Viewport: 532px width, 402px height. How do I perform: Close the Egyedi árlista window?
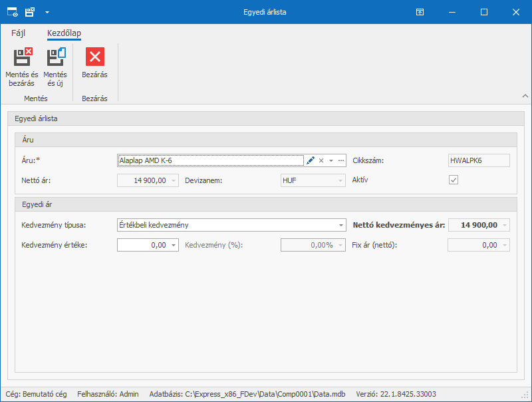pos(516,12)
